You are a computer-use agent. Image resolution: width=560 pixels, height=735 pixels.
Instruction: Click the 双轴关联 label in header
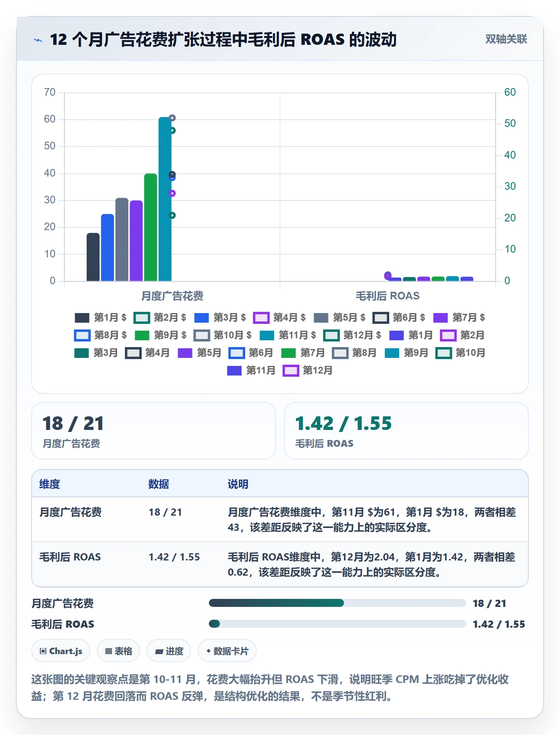coord(506,39)
